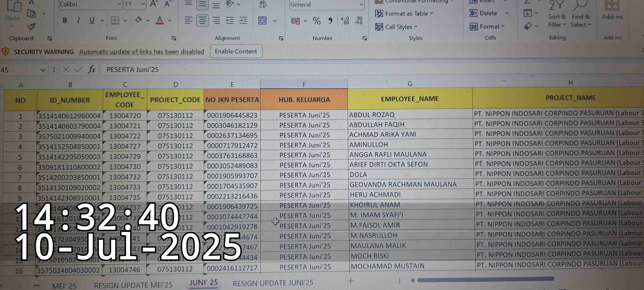Click the Add-ins button

(612, 10)
